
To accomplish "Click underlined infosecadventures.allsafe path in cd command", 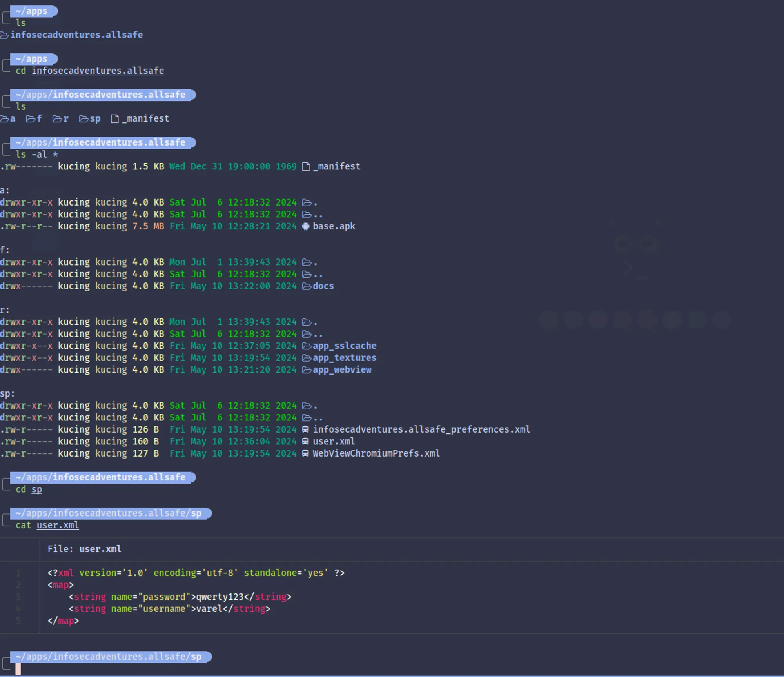I will (x=98, y=71).
